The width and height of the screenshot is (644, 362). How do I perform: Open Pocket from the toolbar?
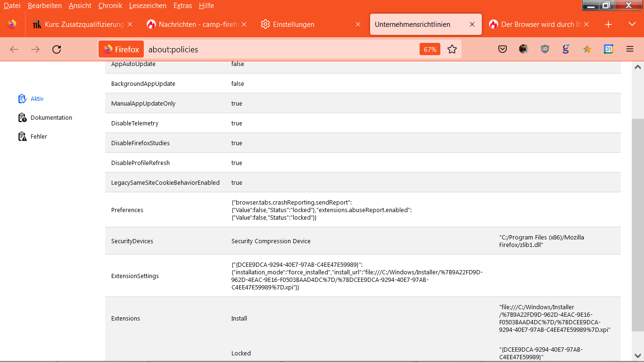point(503,49)
